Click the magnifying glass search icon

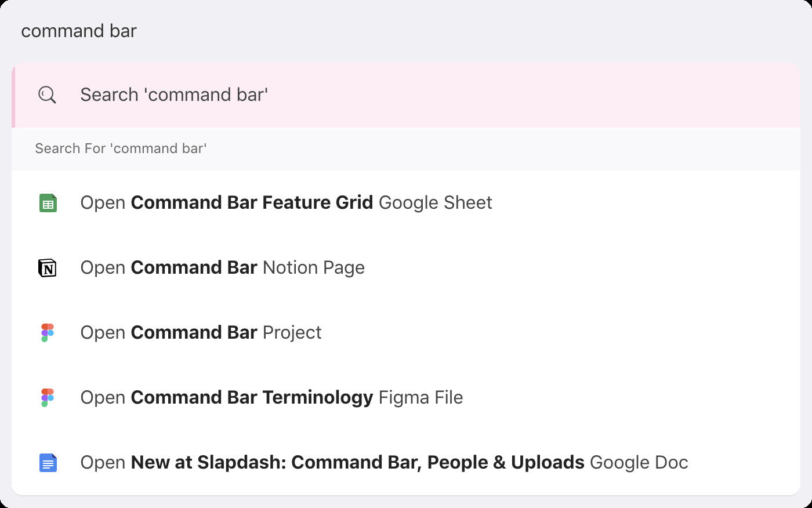[x=47, y=95]
